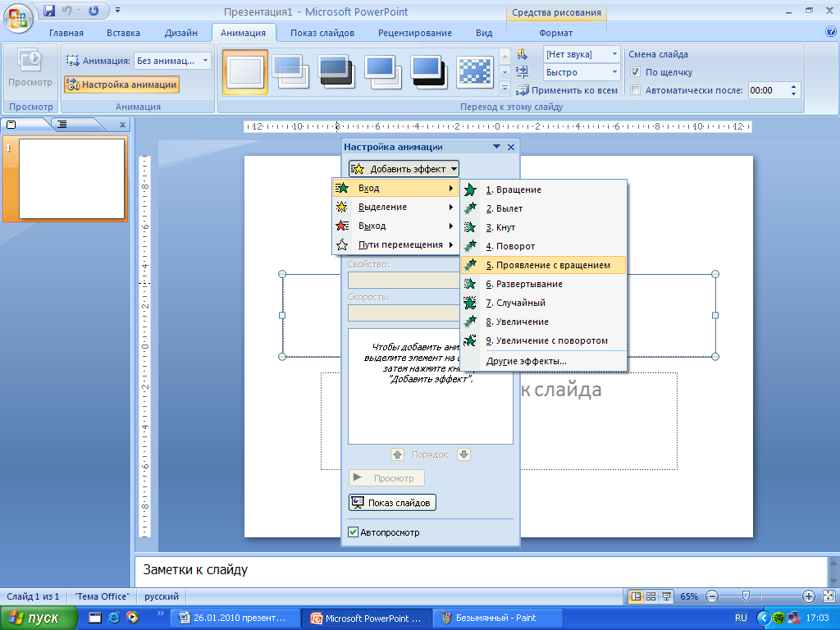Open the Вставка ribbon tab

tap(123, 33)
